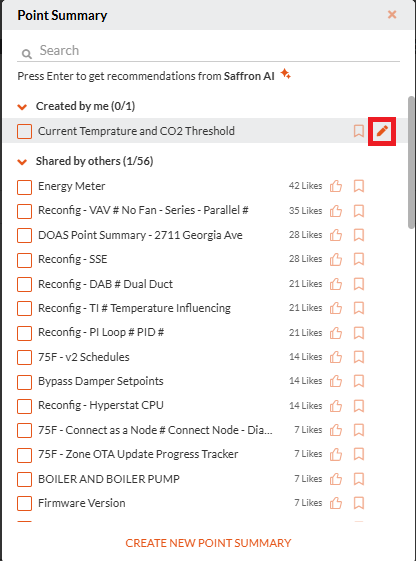Bookmark Current Temprature and CO2 Threshold
This screenshot has width=416, height=561.
coord(358,131)
